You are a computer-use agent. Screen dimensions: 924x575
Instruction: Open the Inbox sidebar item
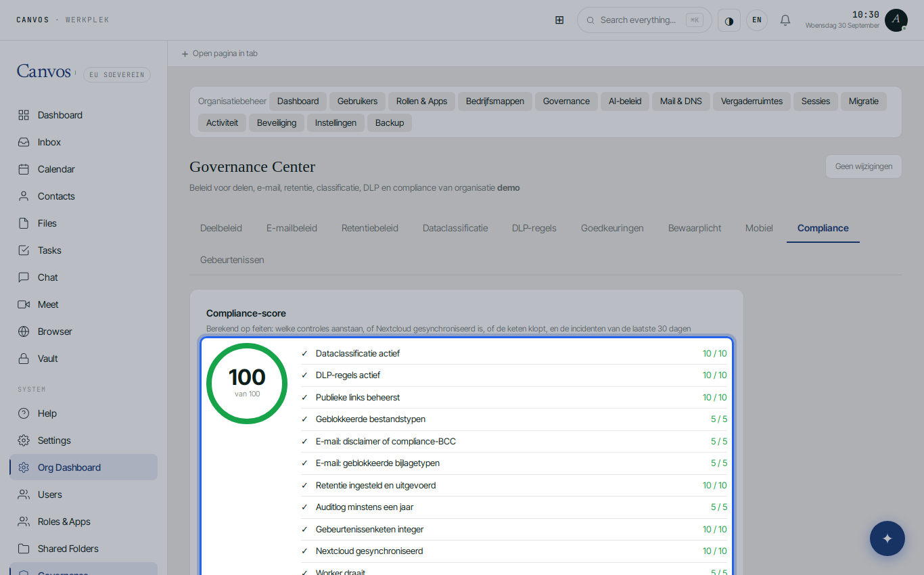click(x=84, y=142)
